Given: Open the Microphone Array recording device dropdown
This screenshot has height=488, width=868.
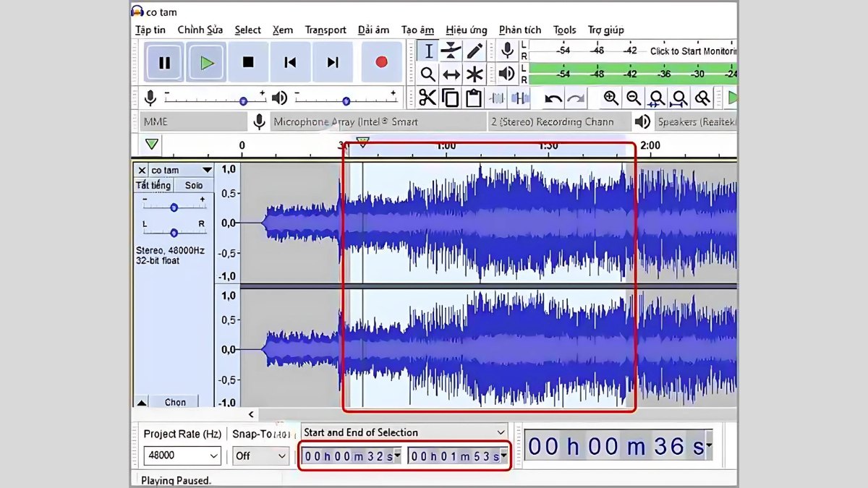Looking at the screenshot, I should 378,121.
